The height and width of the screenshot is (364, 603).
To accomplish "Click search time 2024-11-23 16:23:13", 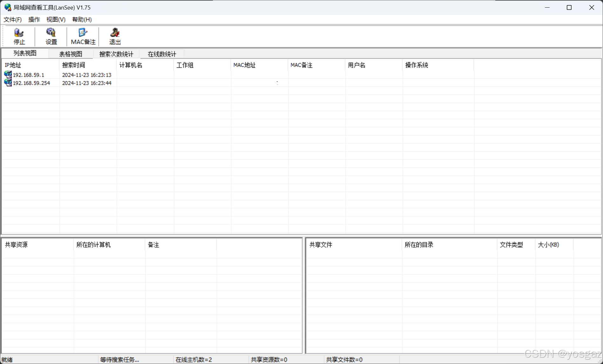I will (x=87, y=75).
